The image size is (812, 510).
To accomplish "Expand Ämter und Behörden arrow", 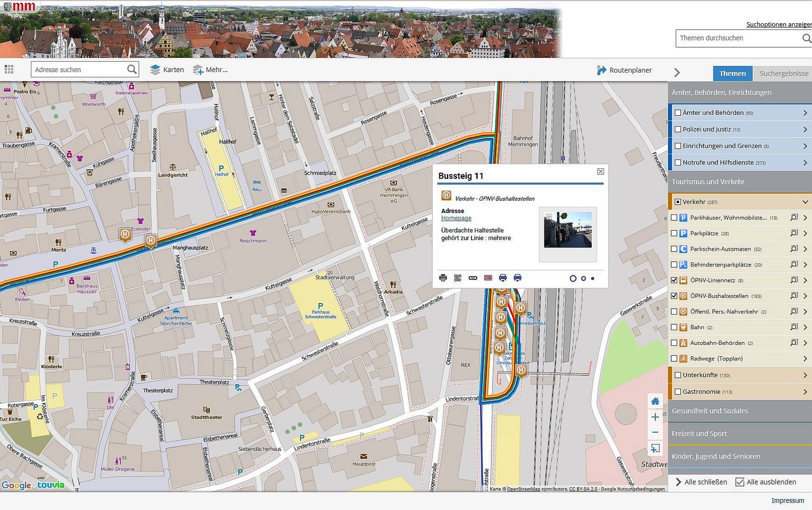I will tap(805, 113).
